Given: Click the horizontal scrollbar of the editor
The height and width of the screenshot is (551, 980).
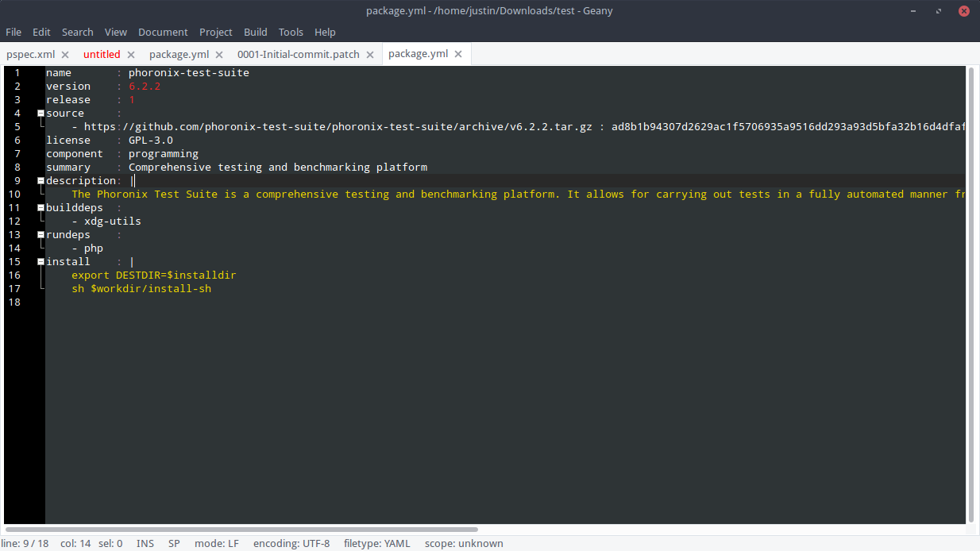Looking at the screenshot, I should [241, 529].
